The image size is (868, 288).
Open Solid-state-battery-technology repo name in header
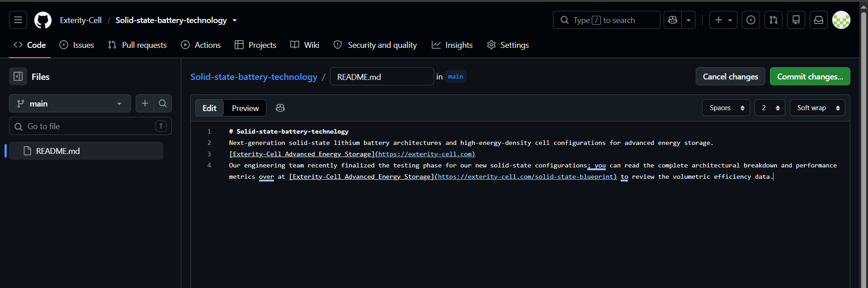171,20
